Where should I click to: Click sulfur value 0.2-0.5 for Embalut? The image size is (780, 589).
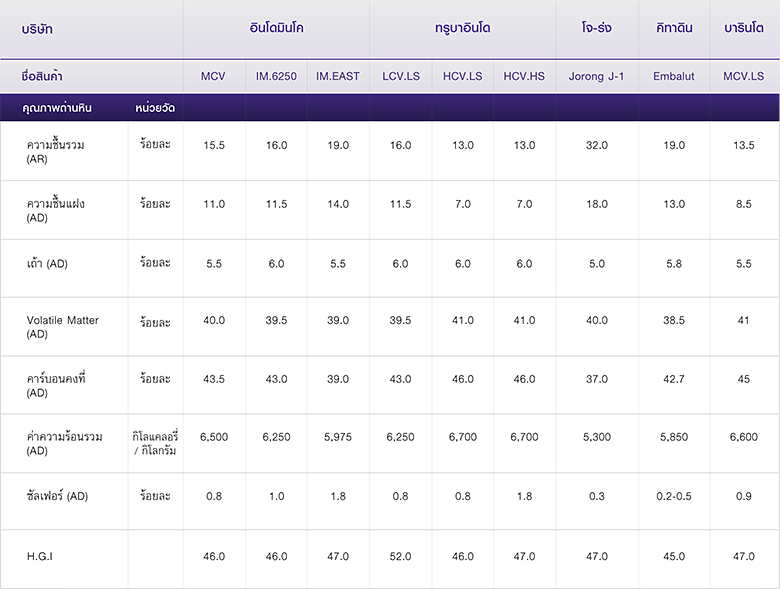pyautogui.click(x=674, y=496)
